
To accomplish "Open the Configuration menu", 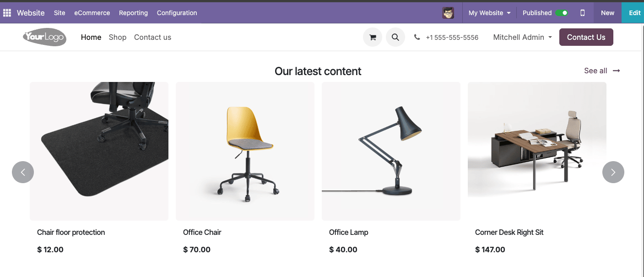I will [177, 13].
